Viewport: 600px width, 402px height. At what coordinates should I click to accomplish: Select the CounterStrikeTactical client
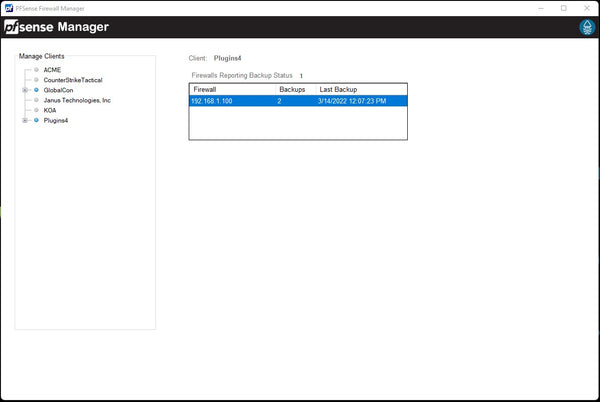[x=73, y=80]
